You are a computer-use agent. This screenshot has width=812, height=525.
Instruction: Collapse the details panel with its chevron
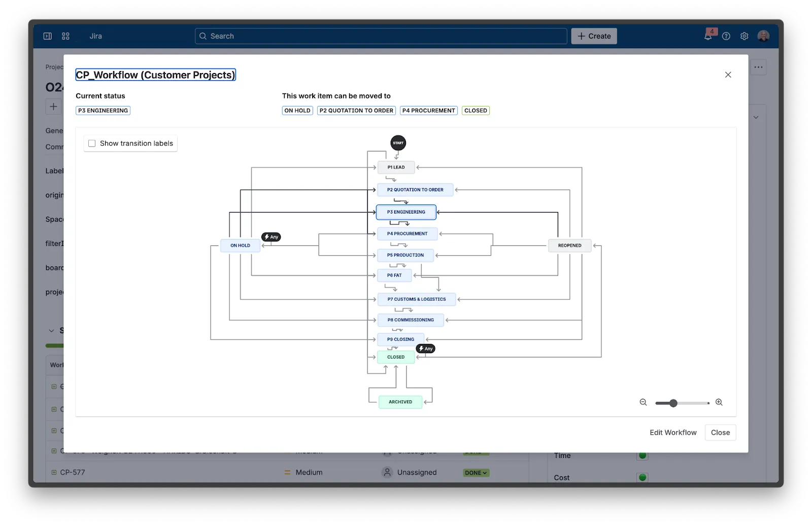756,117
